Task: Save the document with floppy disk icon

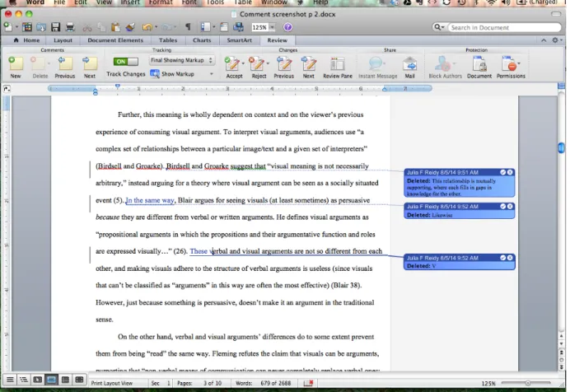Action: pos(55,27)
